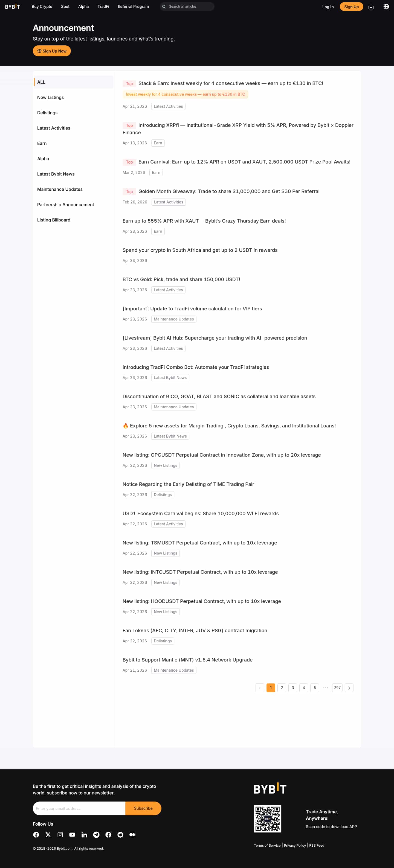Click the Instagram icon in footer

click(x=60, y=835)
